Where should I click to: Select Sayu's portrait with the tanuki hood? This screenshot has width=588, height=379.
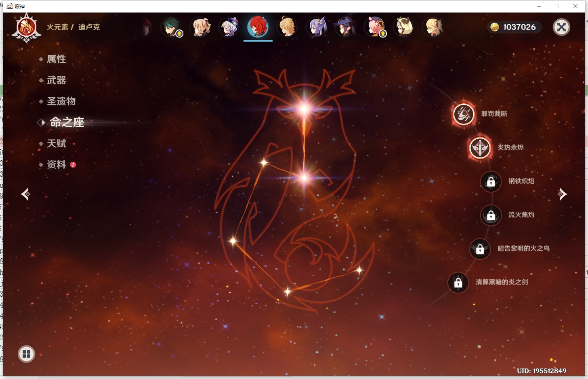403,27
